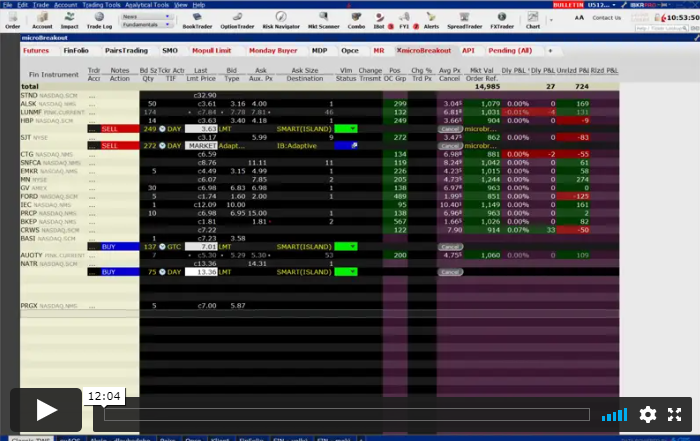Switch to the Futures tab
This screenshot has height=441, width=700.
pyautogui.click(x=36, y=50)
